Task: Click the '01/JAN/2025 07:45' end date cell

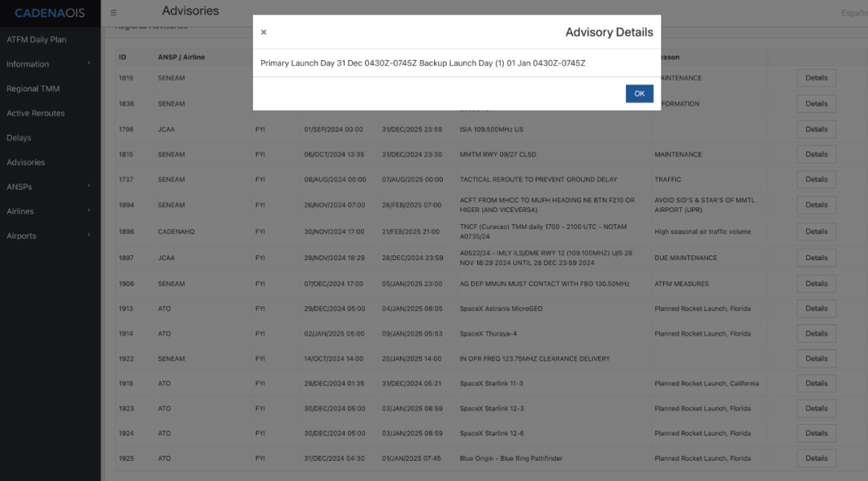Action: (411, 459)
